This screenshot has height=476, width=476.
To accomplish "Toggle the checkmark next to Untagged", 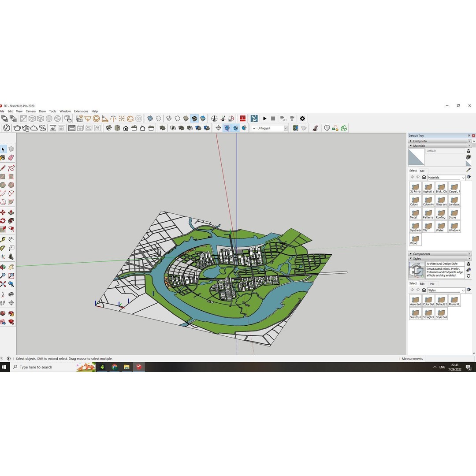I will coord(253,128).
